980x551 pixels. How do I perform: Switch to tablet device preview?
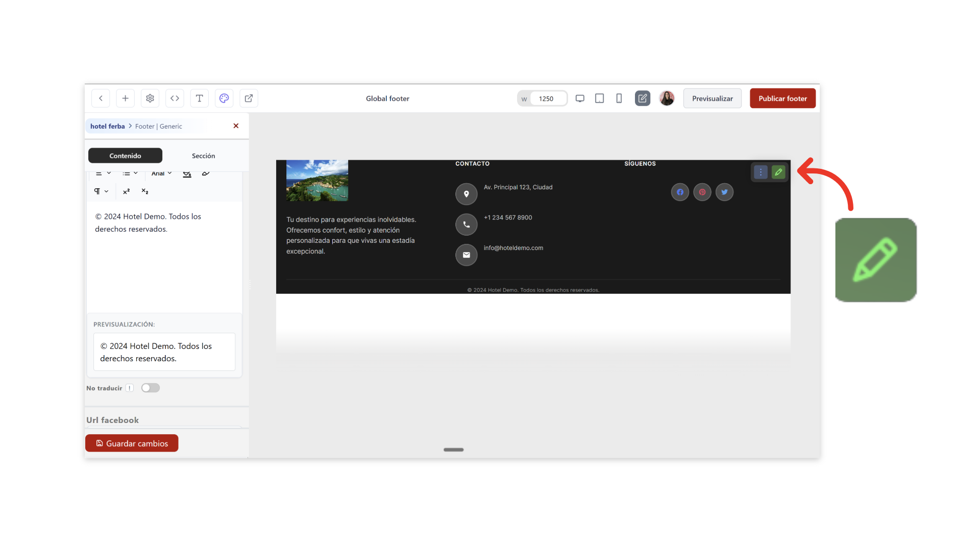tap(599, 98)
